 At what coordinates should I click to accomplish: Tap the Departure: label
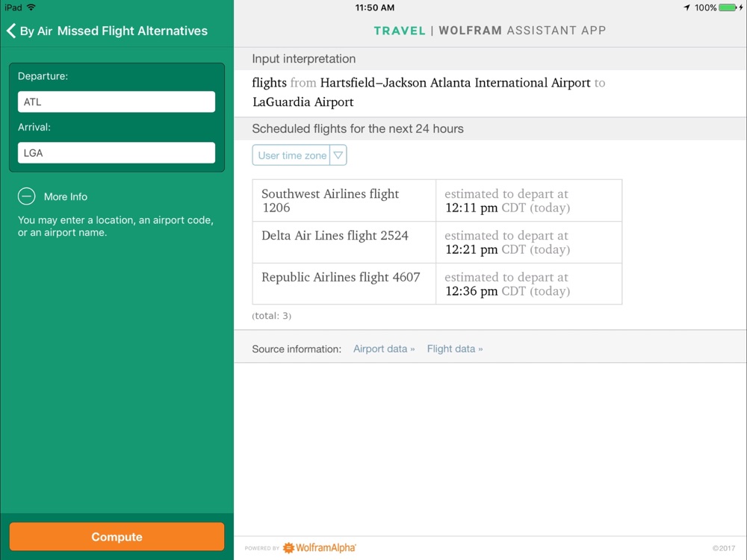pos(43,76)
